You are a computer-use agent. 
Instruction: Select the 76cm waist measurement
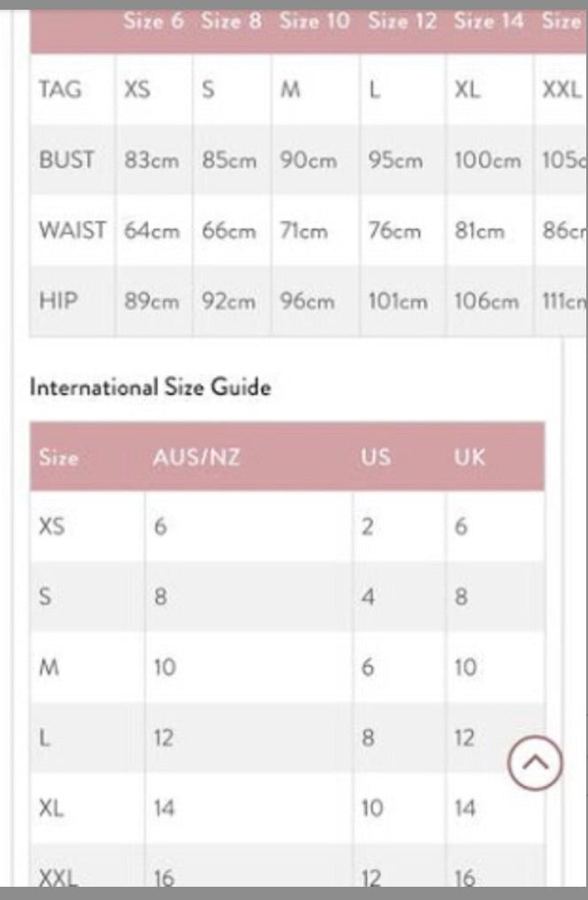pos(394,231)
